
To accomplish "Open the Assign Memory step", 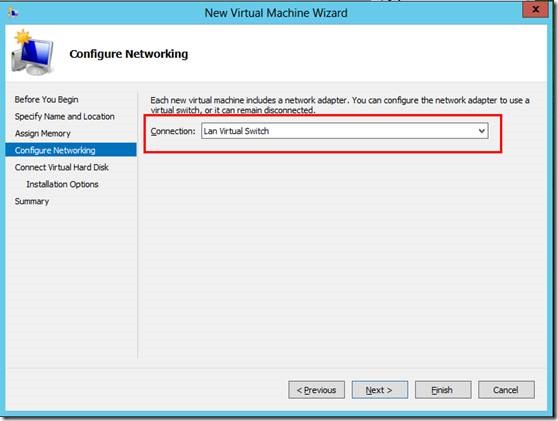I will tap(42, 133).
